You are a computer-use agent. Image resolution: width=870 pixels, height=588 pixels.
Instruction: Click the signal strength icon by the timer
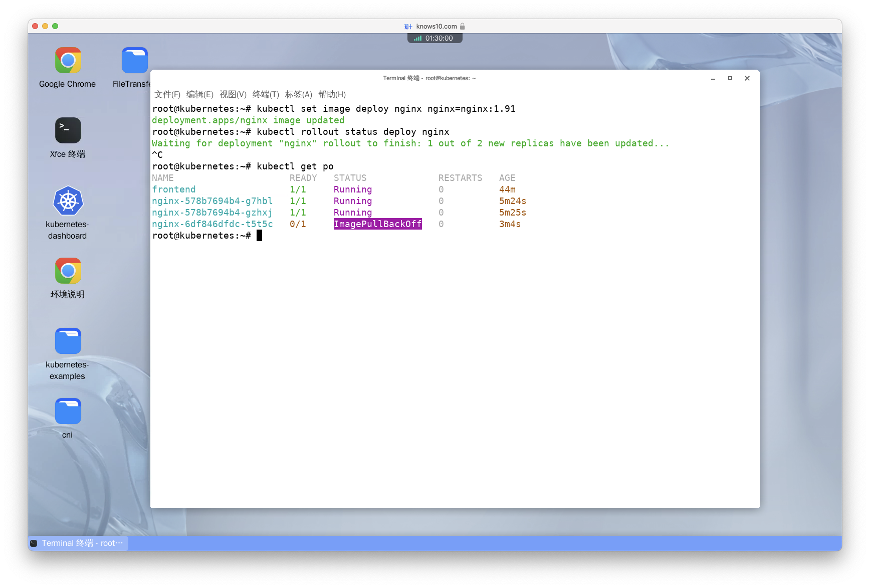[x=417, y=38]
